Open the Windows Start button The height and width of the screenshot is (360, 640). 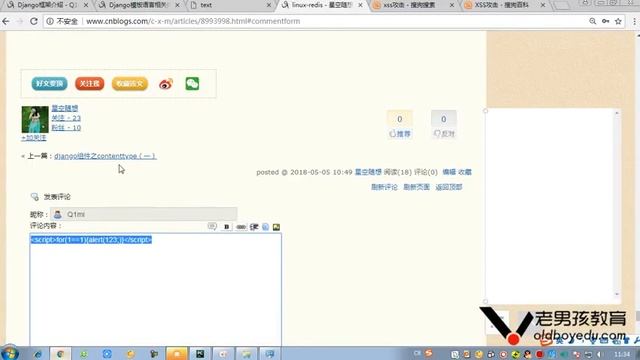[x=10, y=353]
